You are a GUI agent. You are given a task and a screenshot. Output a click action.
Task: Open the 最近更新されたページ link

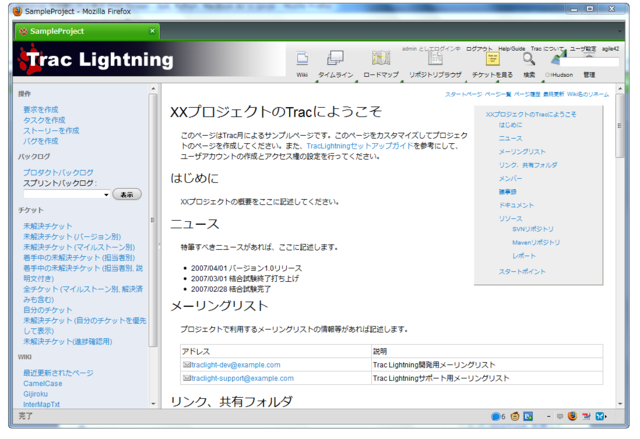(x=58, y=373)
